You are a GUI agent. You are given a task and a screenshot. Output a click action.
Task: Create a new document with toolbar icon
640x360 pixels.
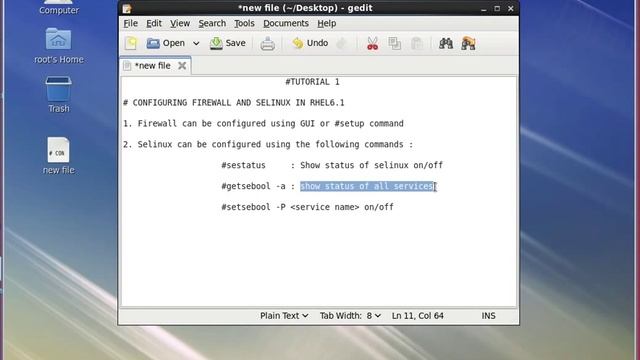click(x=131, y=43)
